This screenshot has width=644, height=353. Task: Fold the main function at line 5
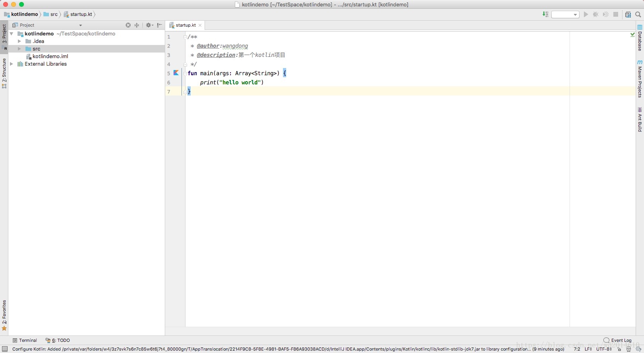(185, 73)
